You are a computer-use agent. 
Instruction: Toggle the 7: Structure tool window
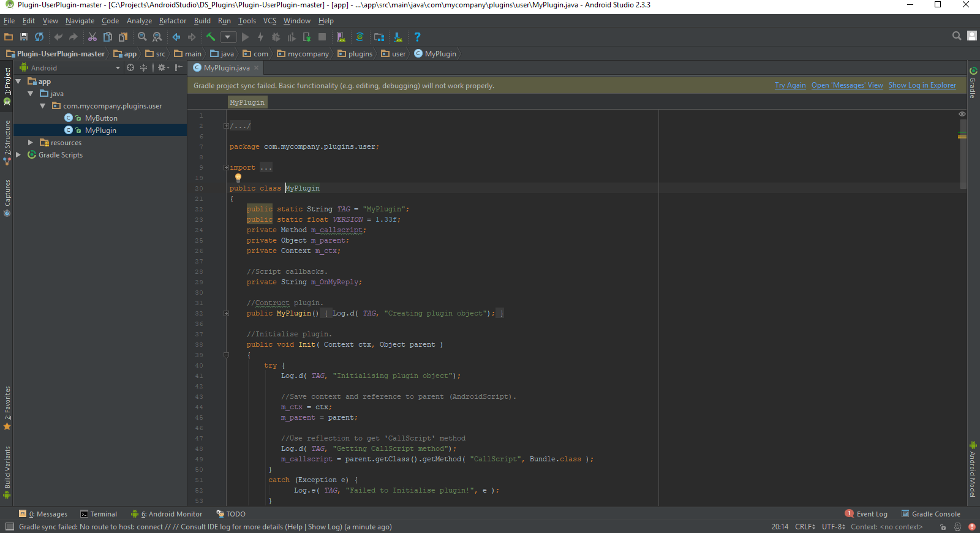7,143
